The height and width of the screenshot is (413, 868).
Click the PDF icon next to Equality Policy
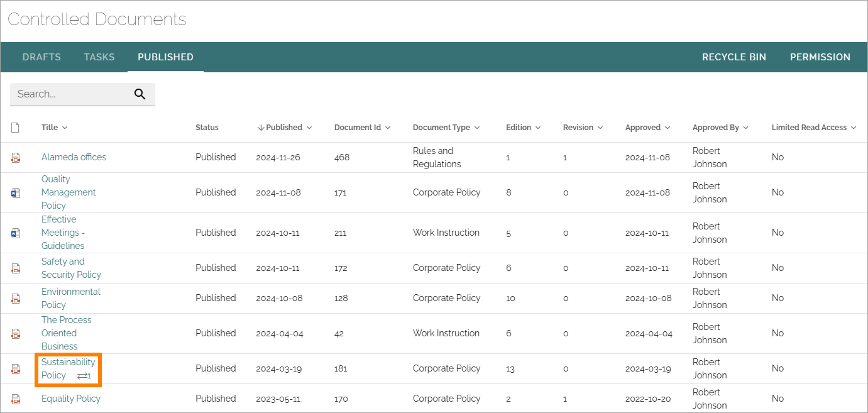tap(16, 399)
